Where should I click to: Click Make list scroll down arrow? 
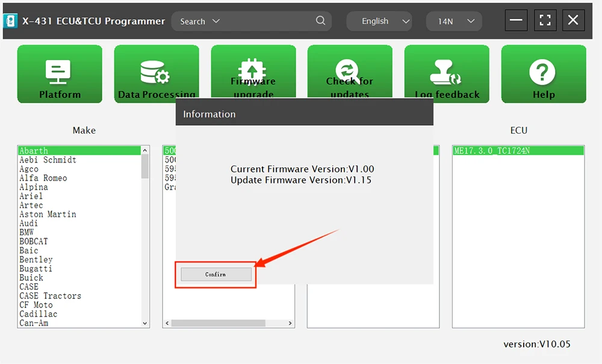point(145,323)
